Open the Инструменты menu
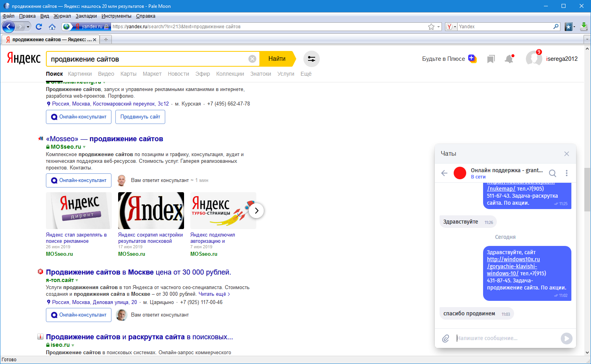 coord(117,16)
